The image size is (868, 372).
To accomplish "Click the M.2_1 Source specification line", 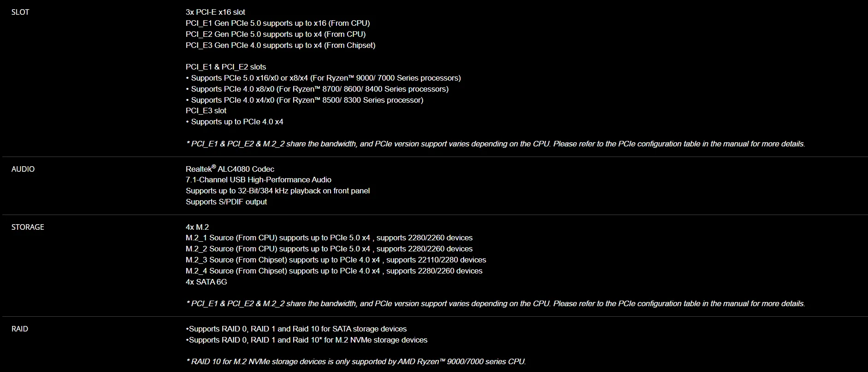I will pyautogui.click(x=329, y=238).
